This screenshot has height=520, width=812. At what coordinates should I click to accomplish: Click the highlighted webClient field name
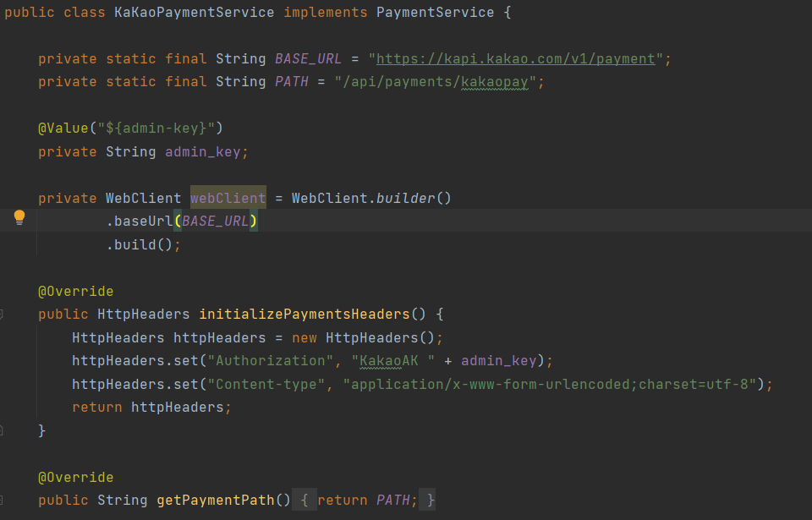click(x=228, y=198)
